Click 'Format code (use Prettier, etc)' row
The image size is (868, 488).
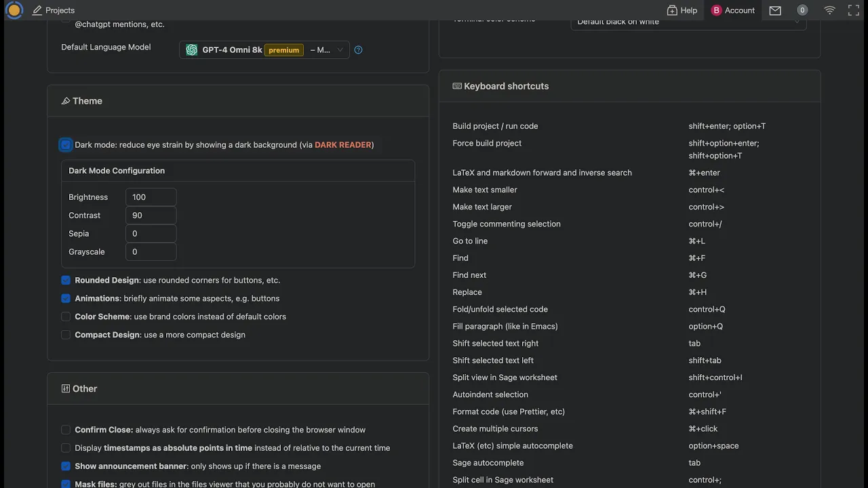[x=629, y=411]
